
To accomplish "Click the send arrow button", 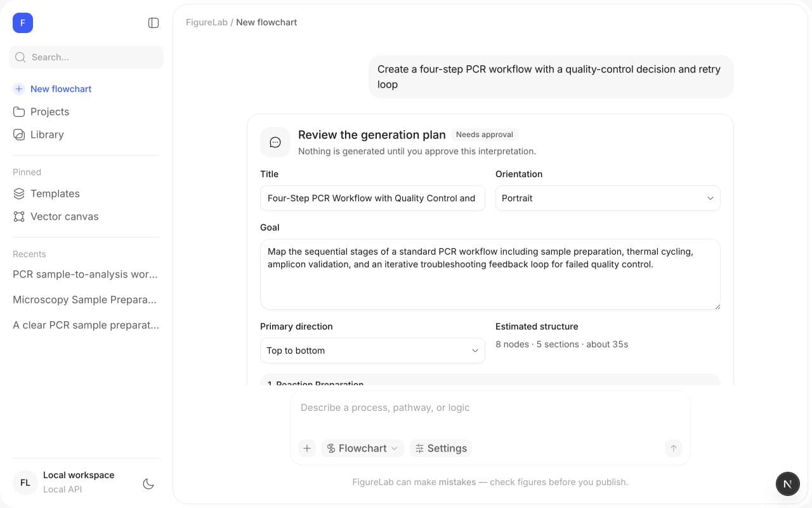I will (x=674, y=448).
